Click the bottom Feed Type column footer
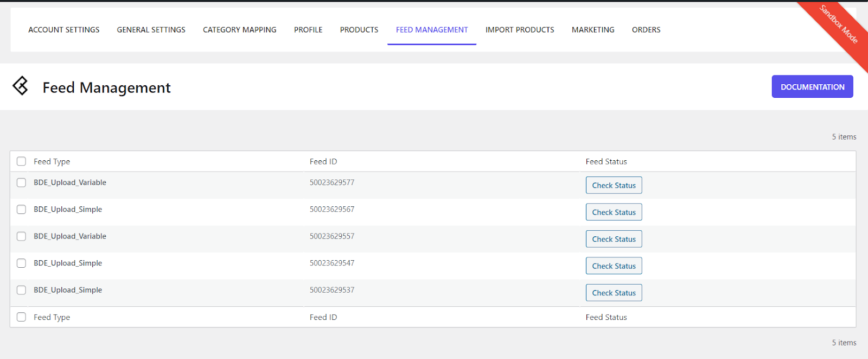This screenshot has width=868, height=359. click(x=52, y=317)
